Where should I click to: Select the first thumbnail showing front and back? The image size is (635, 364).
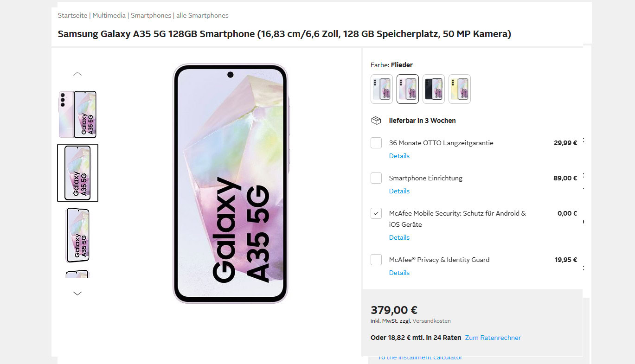point(77,115)
